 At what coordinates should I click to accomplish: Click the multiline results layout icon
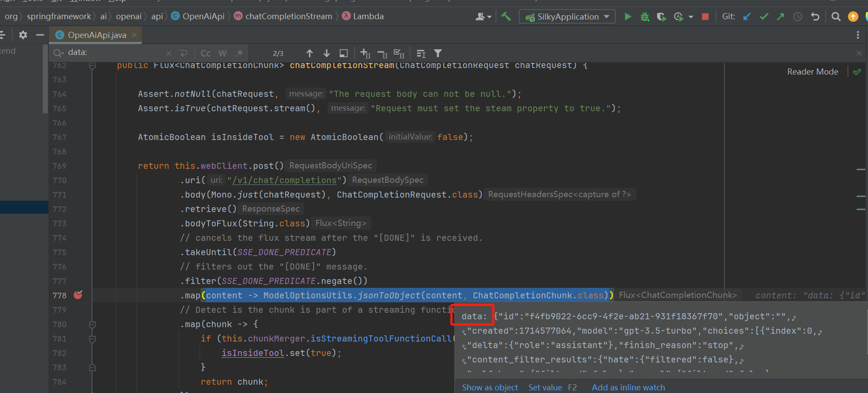point(421,53)
